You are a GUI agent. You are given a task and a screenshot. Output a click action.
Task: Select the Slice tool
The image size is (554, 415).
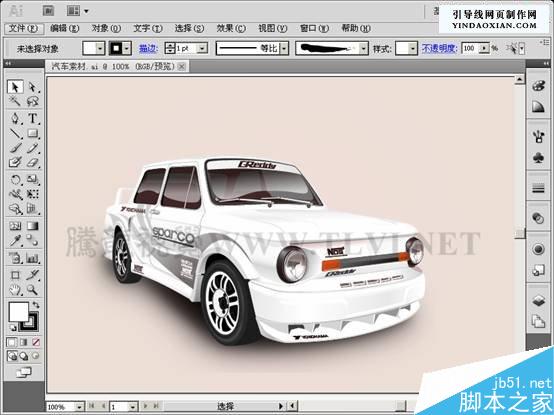point(33,275)
